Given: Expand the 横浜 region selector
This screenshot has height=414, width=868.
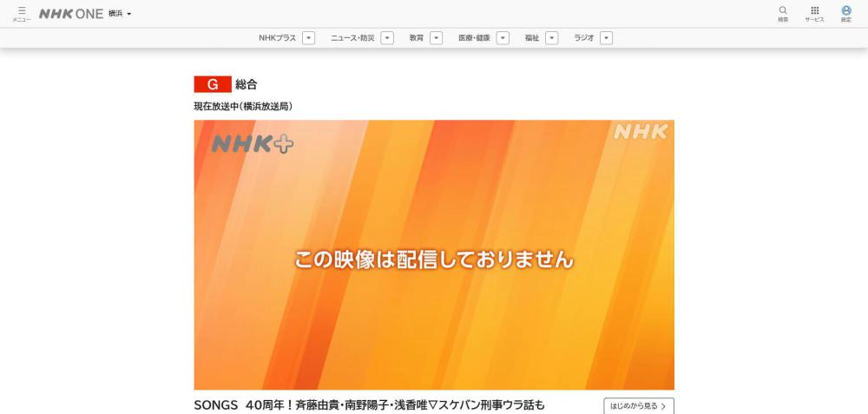Looking at the screenshot, I should [x=120, y=14].
